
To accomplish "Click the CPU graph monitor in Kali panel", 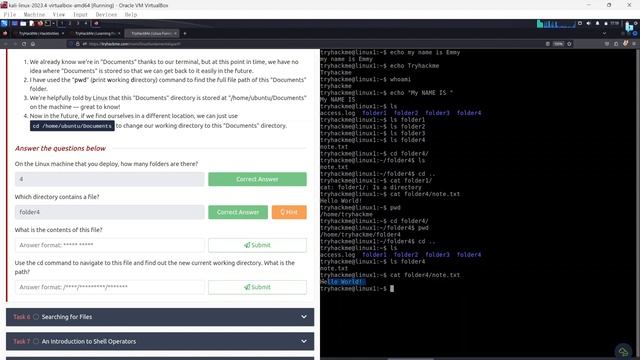I will point(556,24).
